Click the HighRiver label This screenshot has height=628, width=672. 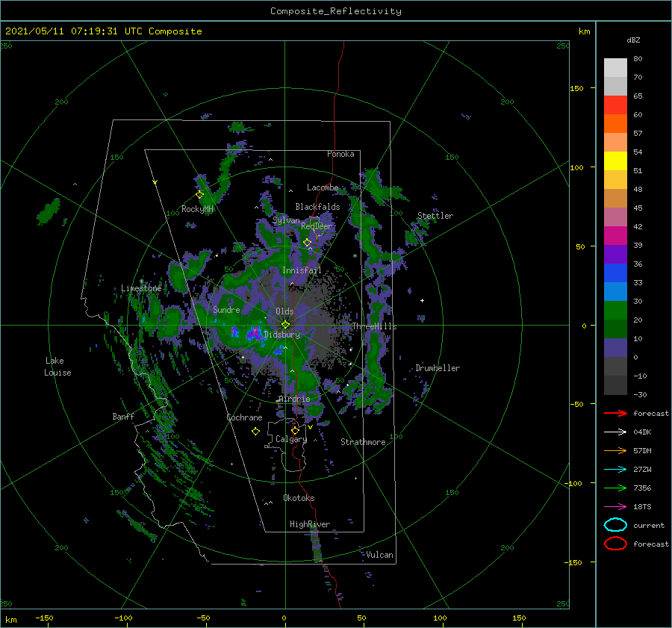point(310,524)
